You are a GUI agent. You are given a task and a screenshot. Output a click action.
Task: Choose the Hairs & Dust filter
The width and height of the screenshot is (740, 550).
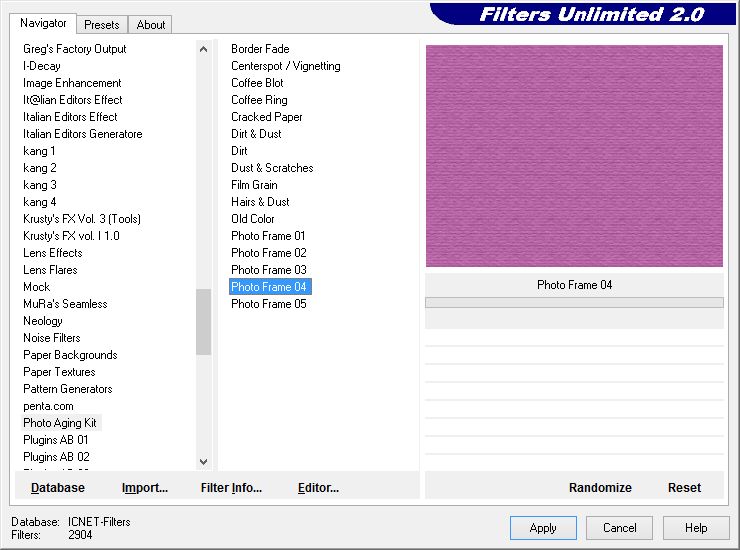[260, 202]
